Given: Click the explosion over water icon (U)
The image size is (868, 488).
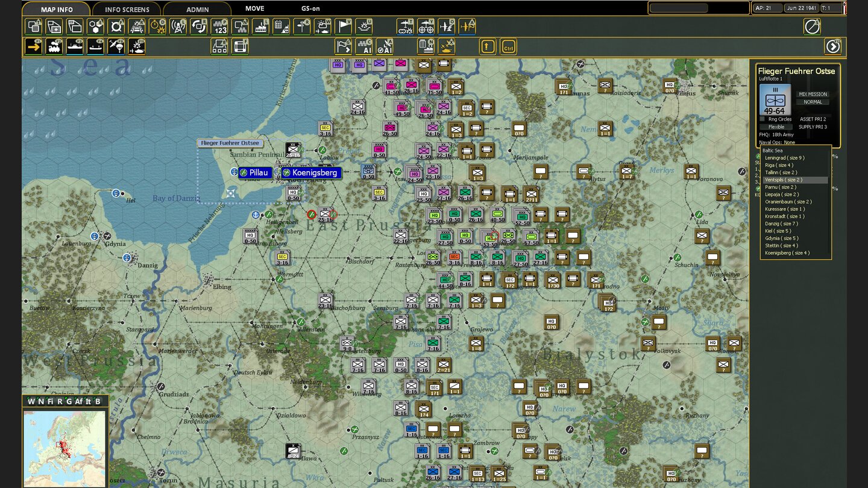Looking at the screenshot, I should click(x=364, y=27).
